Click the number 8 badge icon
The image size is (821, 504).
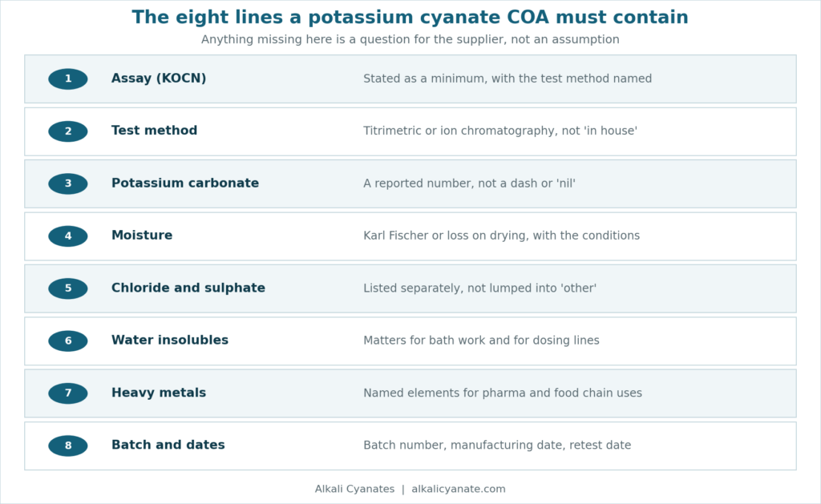click(68, 446)
